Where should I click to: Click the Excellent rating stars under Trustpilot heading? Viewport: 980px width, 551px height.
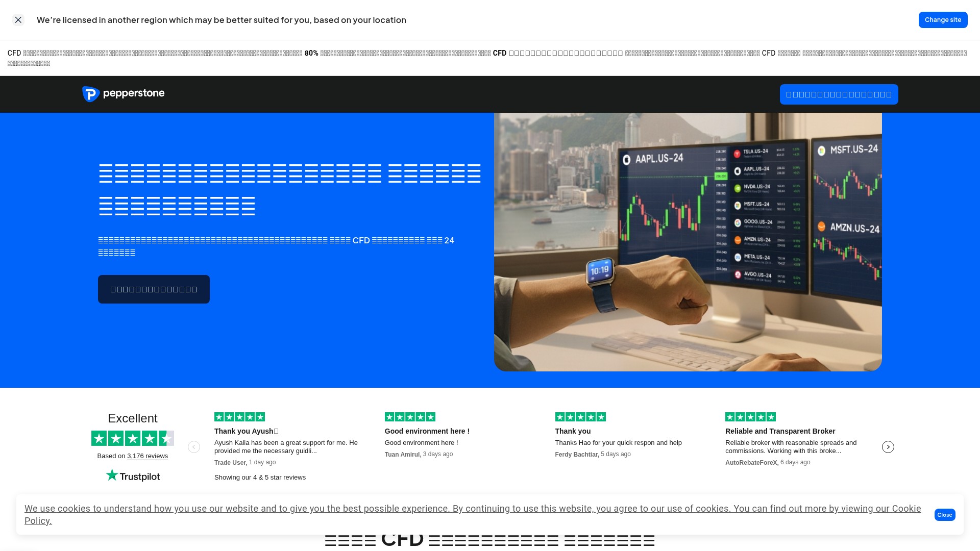(x=133, y=438)
